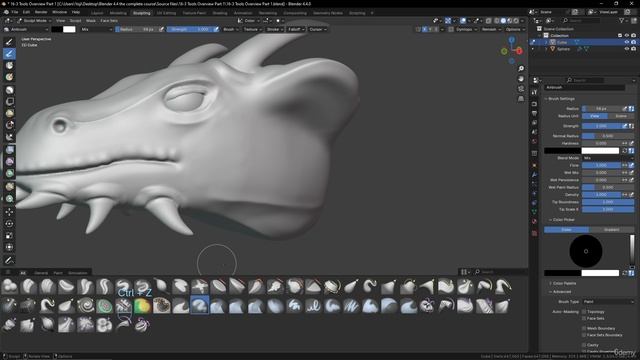The height and width of the screenshot is (360, 640).
Task: Open the Stroke dropdown in the header
Action: (x=274, y=29)
